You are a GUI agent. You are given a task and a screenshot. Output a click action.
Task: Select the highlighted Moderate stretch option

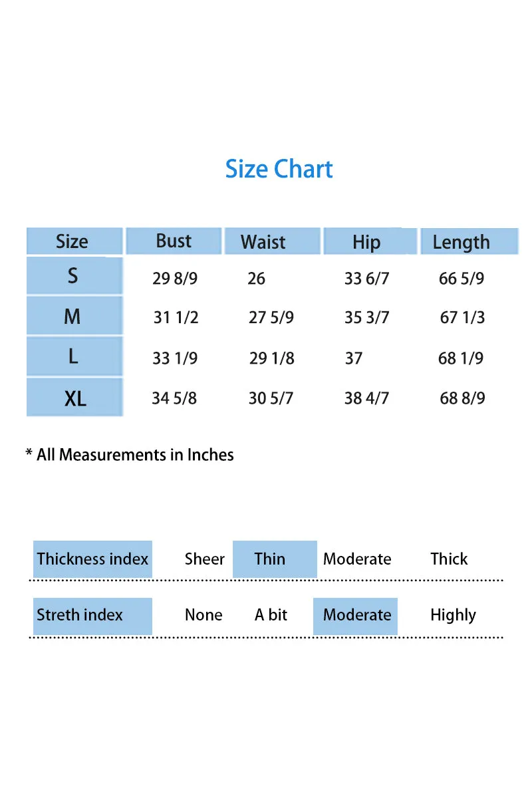point(355,616)
